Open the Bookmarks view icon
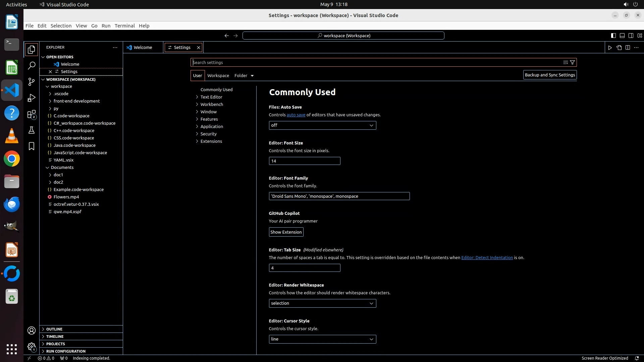Viewport: 644px width, 362px height. pyautogui.click(x=32, y=146)
